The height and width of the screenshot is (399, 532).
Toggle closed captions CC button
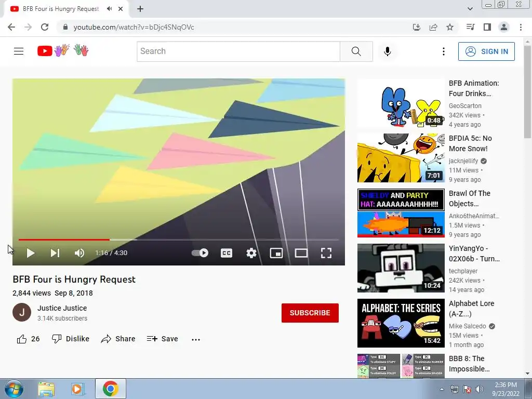pos(227,253)
